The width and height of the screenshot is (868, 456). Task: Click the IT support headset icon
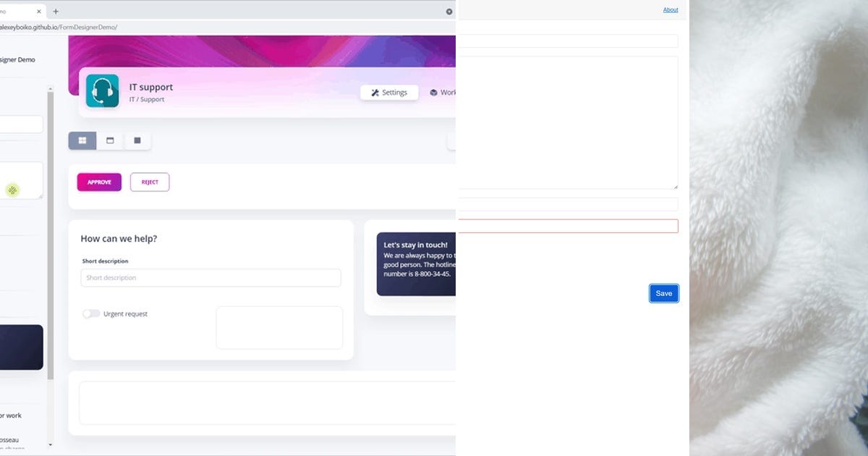[102, 92]
